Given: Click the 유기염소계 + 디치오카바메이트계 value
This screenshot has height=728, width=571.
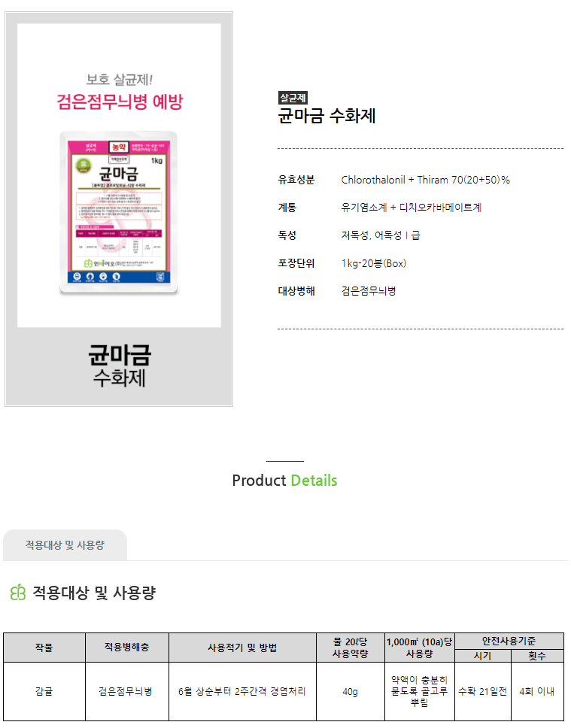Looking at the screenshot, I should 412,208.
